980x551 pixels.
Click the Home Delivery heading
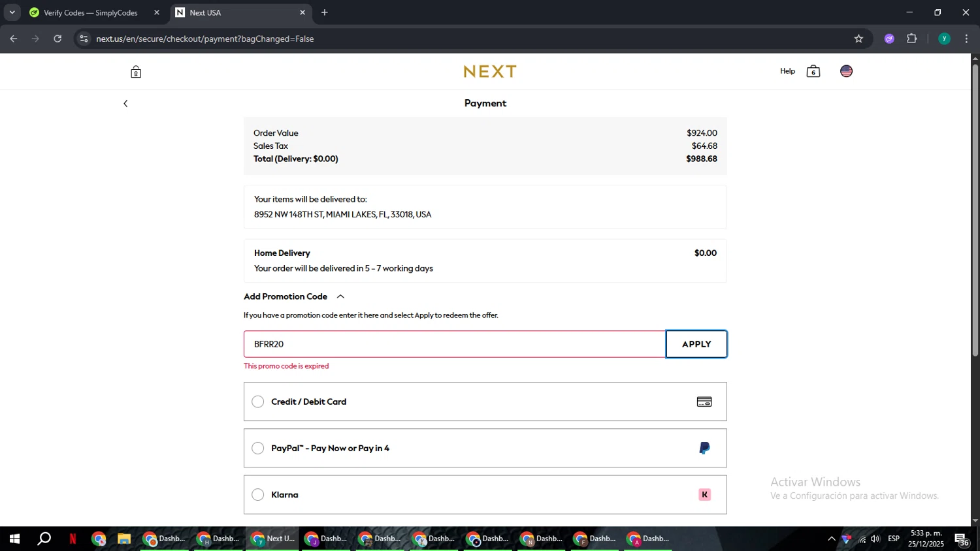point(282,253)
